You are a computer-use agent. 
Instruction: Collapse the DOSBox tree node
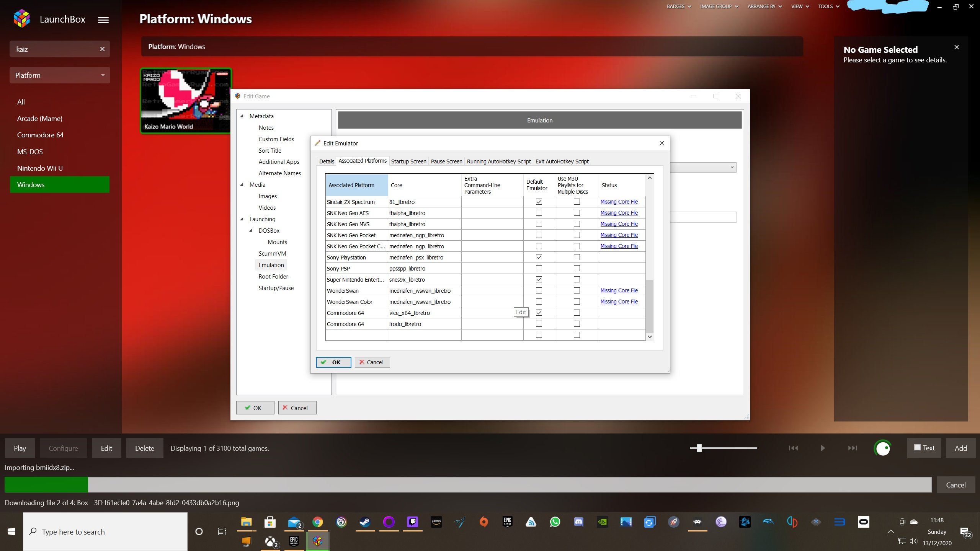(x=251, y=230)
